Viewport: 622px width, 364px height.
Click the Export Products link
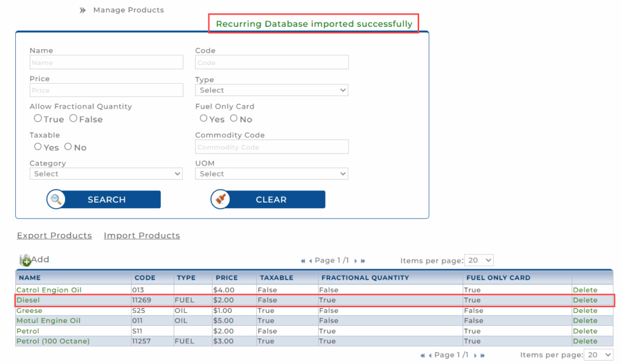point(54,236)
